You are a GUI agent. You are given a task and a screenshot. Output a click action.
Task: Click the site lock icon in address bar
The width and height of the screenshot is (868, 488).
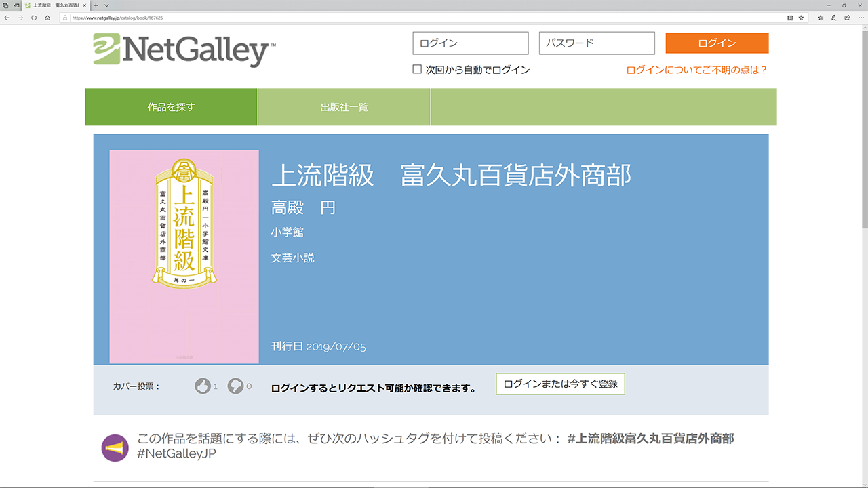(65, 18)
